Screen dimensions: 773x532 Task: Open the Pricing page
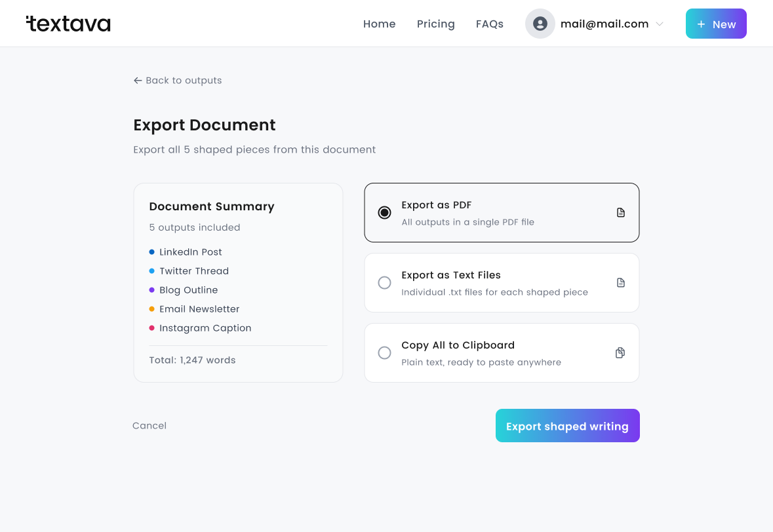pos(436,24)
